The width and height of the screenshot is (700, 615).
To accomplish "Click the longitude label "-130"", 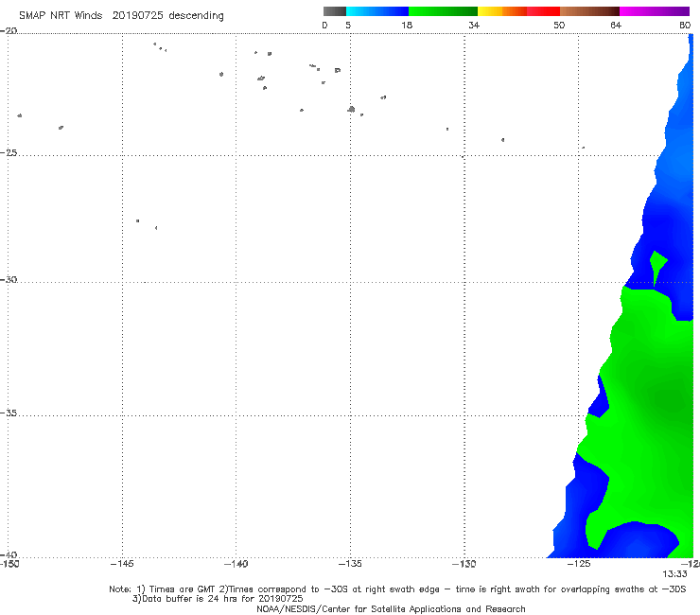I will coord(464,564).
